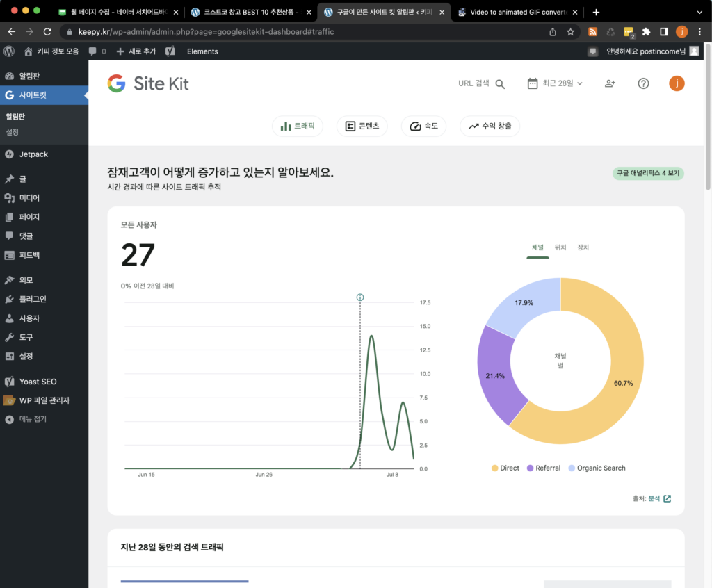Click the 구글 애널리틱스 4 보기 button
Viewport: 712px width, 588px height.
[648, 173]
